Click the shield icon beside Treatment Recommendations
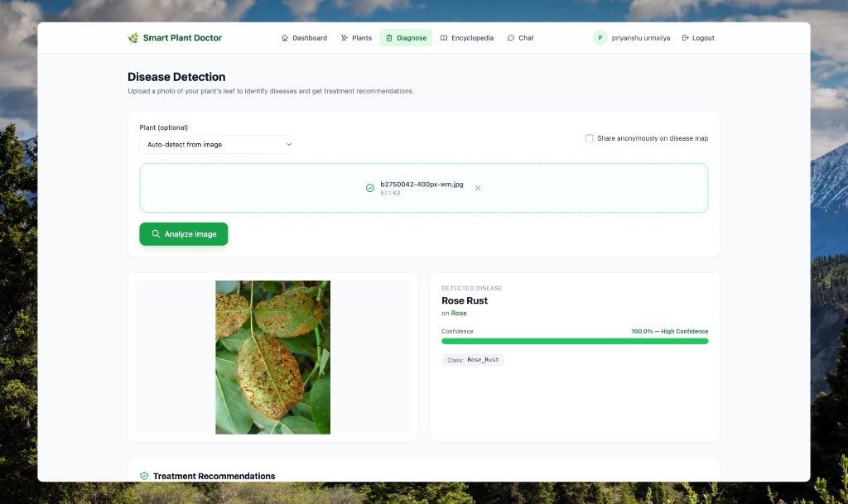The image size is (848, 504). [144, 476]
